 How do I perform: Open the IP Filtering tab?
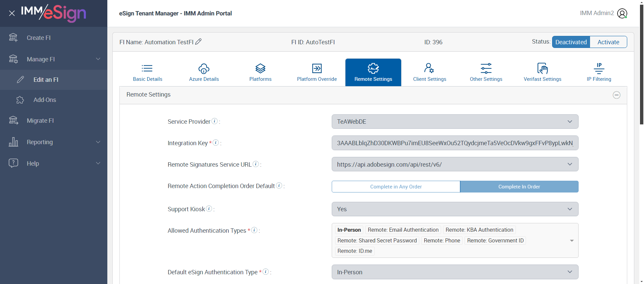[599, 72]
